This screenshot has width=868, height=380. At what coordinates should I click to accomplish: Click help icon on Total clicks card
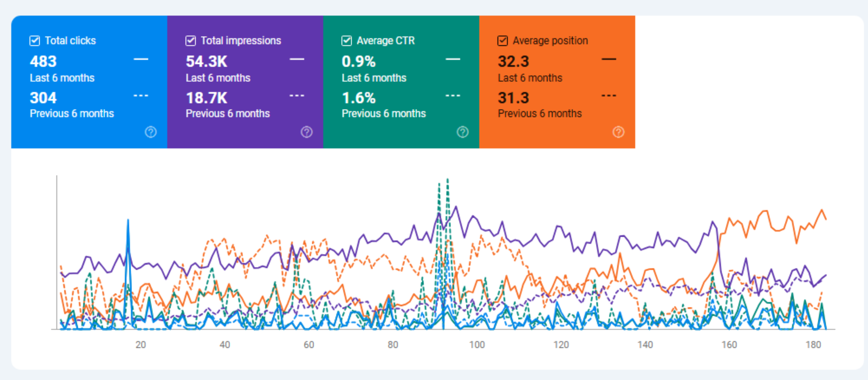[151, 132]
